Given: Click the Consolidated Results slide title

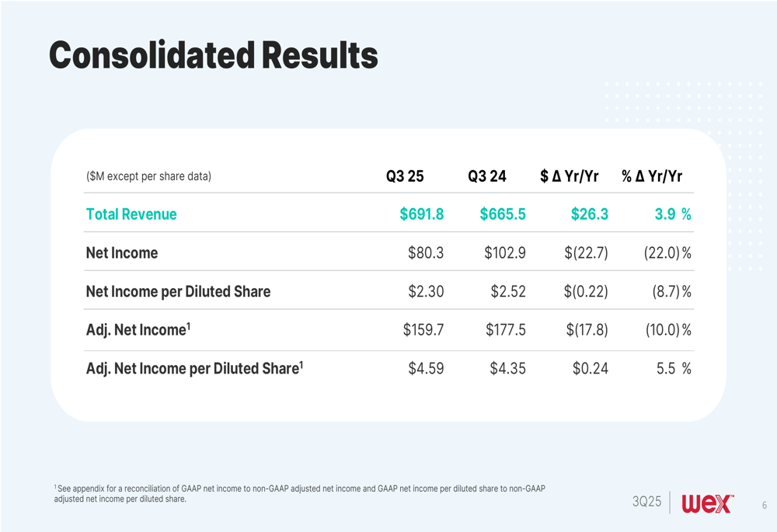Looking at the screenshot, I should point(213,55).
